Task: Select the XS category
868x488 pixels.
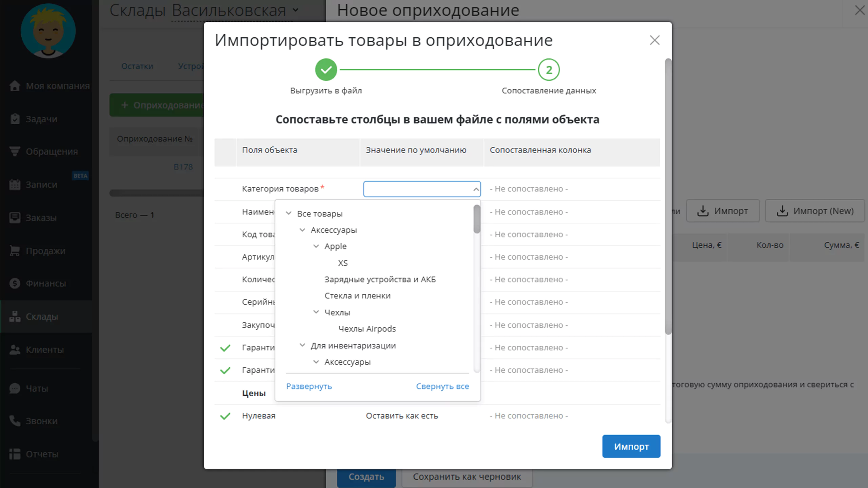Action: 343,263
